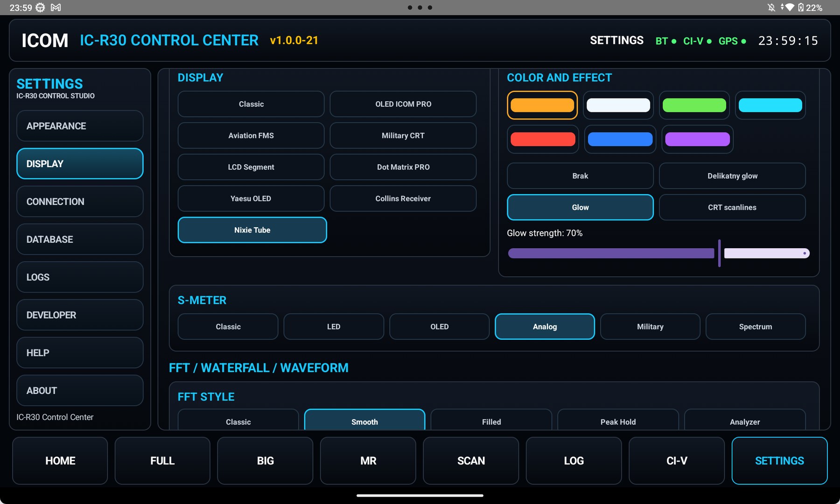Go to the HOME tab

tap(60, 461)
